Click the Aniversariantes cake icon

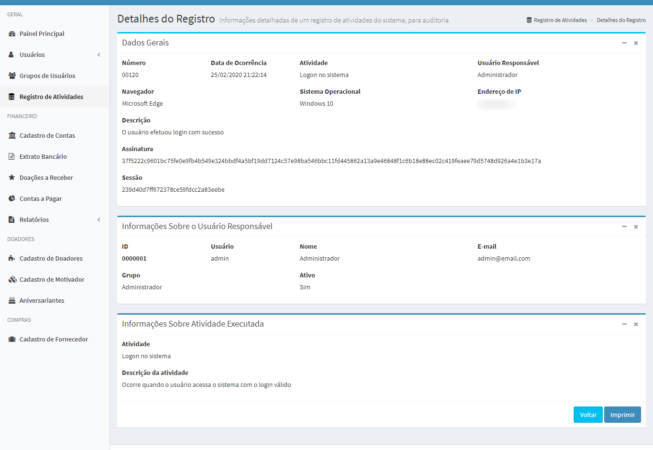pos(11,300)
